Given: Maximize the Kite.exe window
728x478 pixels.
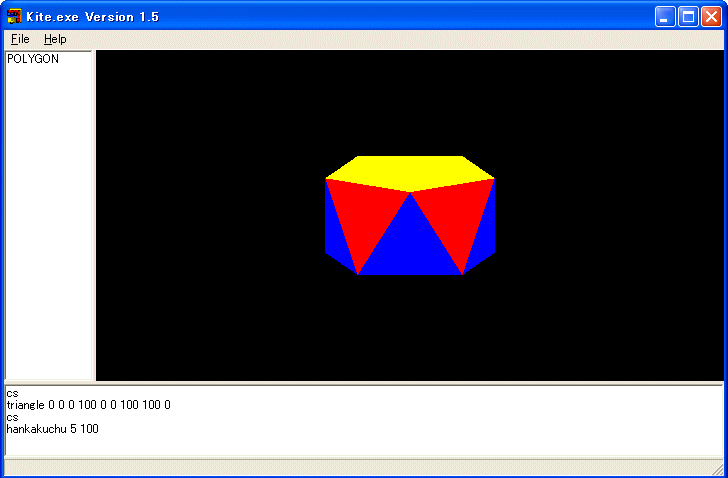Looking at the screenshot, I should pos(689,17).
